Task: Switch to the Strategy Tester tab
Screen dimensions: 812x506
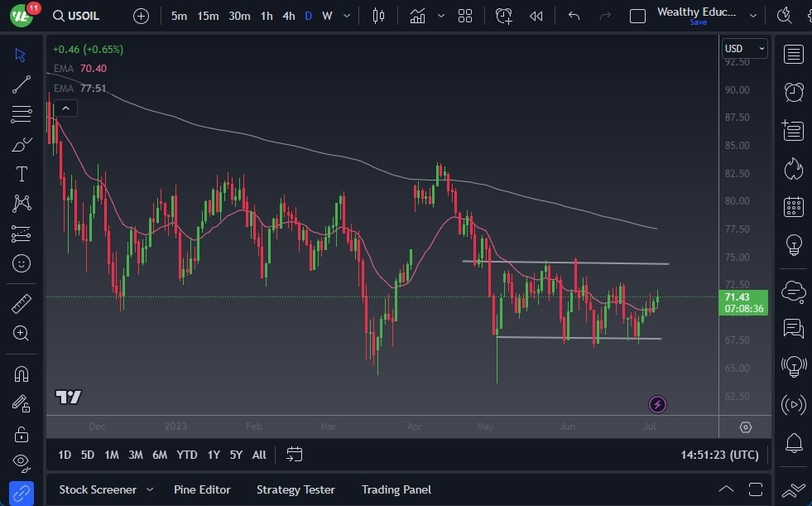Action: 295,489
